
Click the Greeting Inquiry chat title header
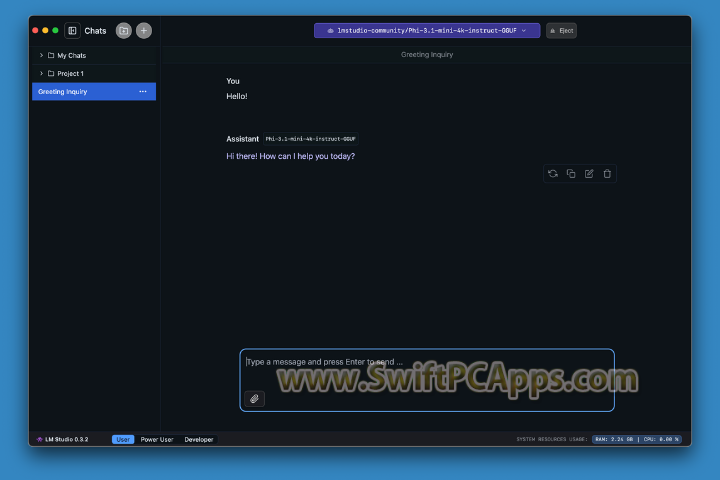[427, 55]
